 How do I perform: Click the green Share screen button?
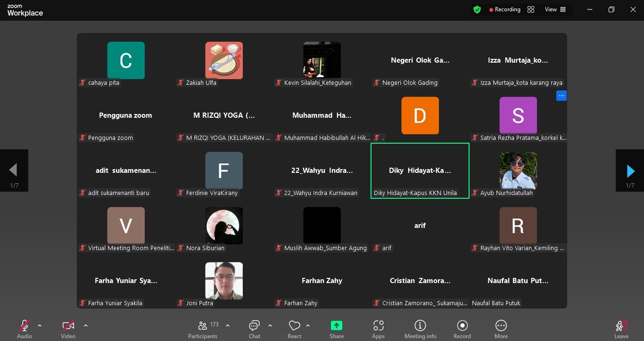point(336,328)
